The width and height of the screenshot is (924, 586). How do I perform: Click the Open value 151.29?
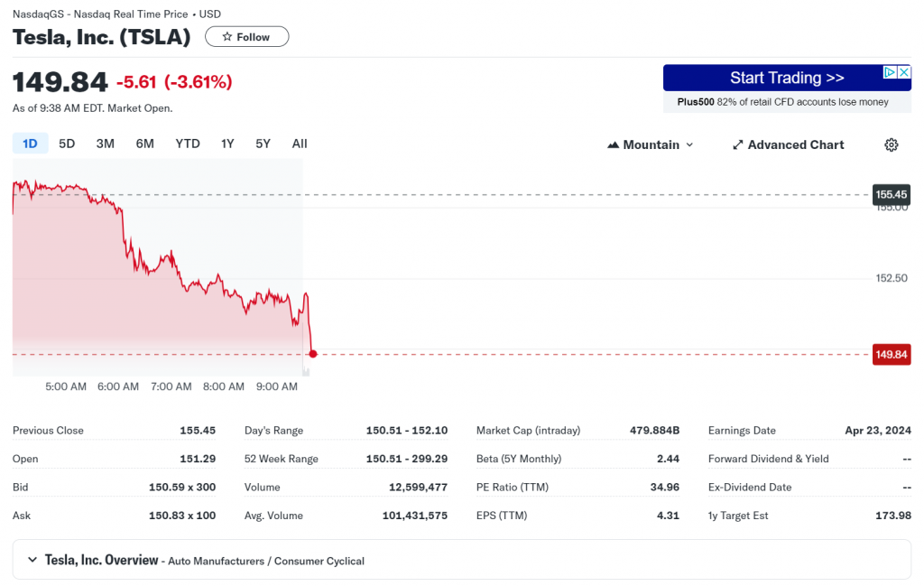pyautogui.click(x=198, y=459)
